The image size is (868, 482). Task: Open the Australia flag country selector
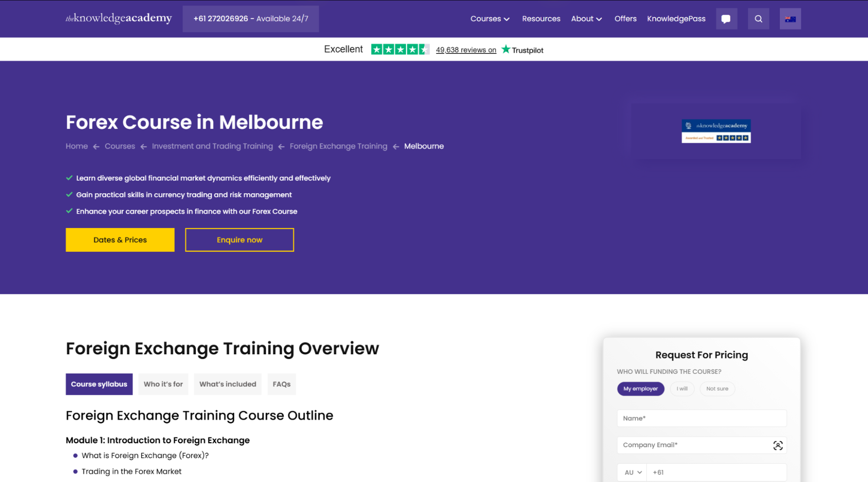[x=790, y=19]
